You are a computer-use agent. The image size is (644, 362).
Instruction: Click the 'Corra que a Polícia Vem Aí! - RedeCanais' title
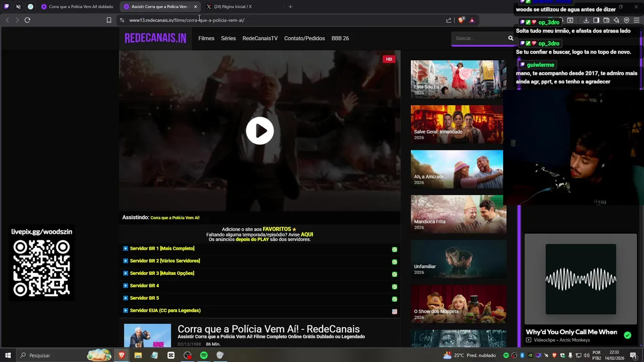(269, 329)
